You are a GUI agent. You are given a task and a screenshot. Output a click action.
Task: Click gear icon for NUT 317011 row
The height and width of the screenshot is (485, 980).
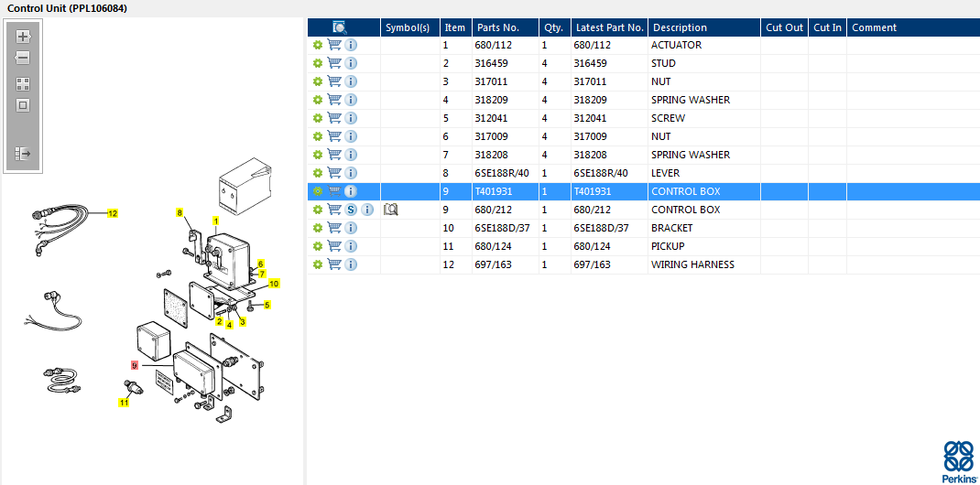(x=318, y=81)
